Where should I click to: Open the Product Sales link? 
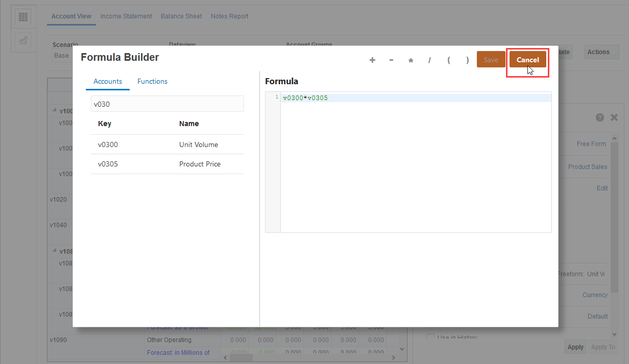click(x=589, y=166)
